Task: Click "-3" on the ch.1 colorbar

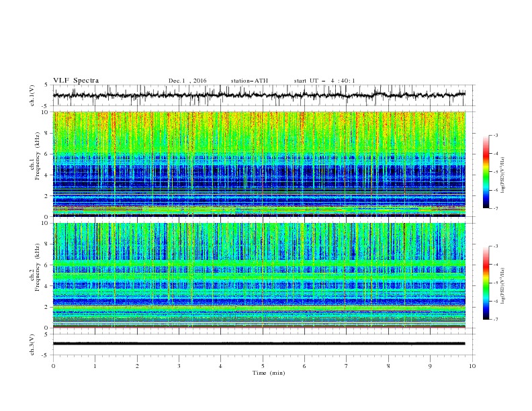Action: [x=495, y=135]
